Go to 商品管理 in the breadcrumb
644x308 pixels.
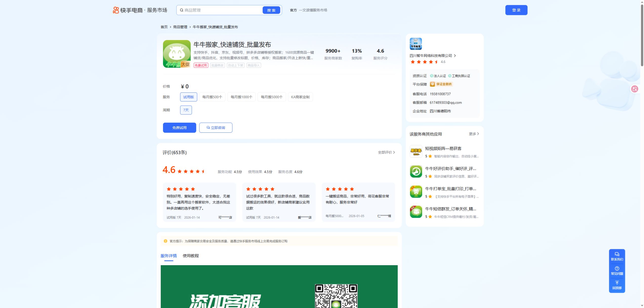(x=180, y=27)
